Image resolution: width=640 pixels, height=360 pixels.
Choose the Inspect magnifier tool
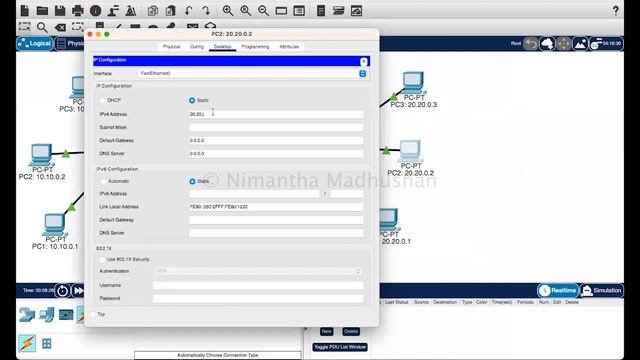(42, 27)
